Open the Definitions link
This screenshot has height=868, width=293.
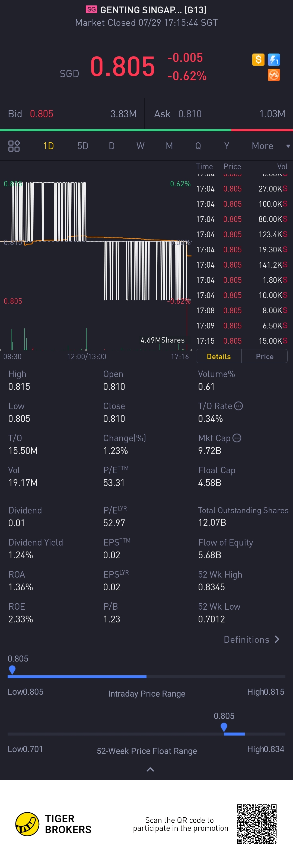246,640
